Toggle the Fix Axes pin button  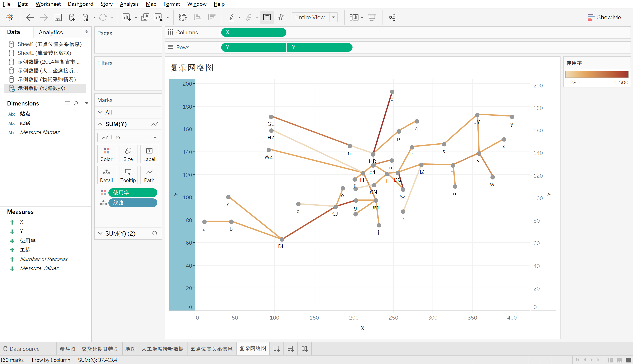tap(281, 17)
